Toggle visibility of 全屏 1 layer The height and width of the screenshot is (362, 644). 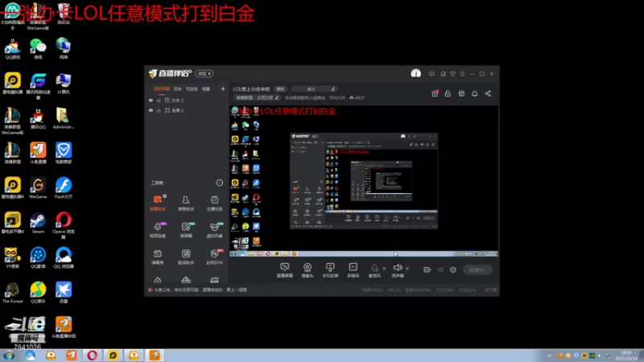click(x=151, y=110)
